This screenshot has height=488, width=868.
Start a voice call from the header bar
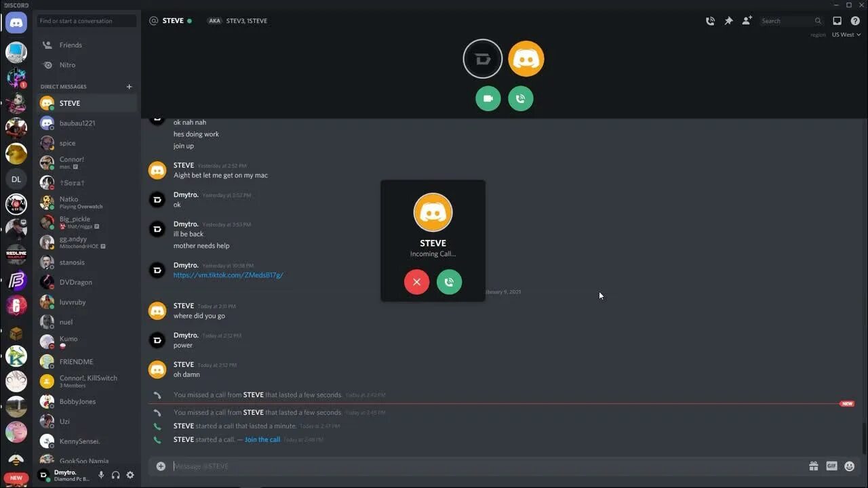click(x=710, y=21)
